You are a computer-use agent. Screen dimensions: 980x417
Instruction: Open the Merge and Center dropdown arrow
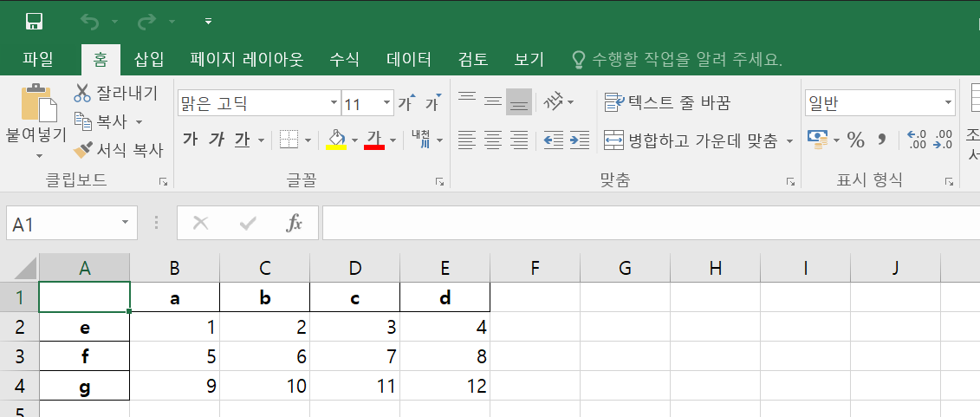click(789, 140)
